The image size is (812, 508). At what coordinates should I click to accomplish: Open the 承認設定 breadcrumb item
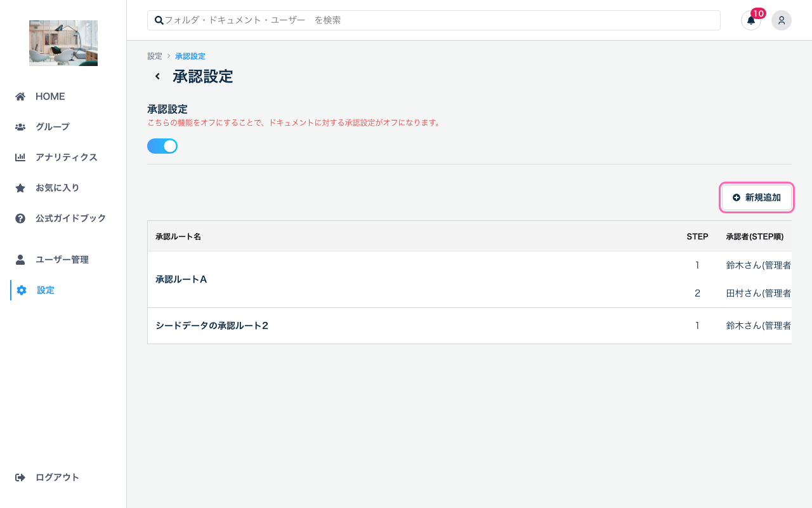[190, 56]
